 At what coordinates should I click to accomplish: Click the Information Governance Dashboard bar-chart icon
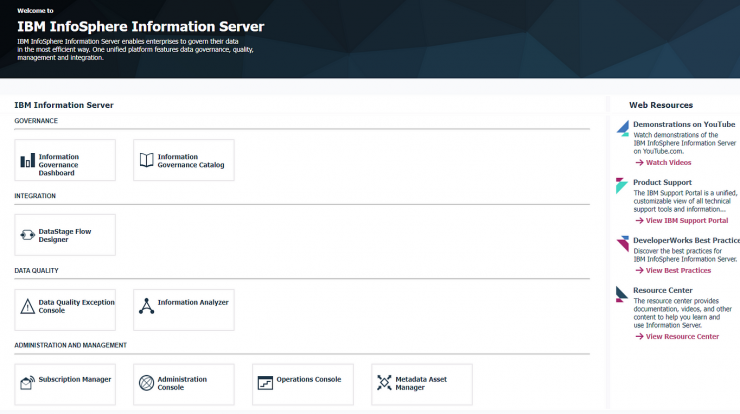tap(27, 160)
